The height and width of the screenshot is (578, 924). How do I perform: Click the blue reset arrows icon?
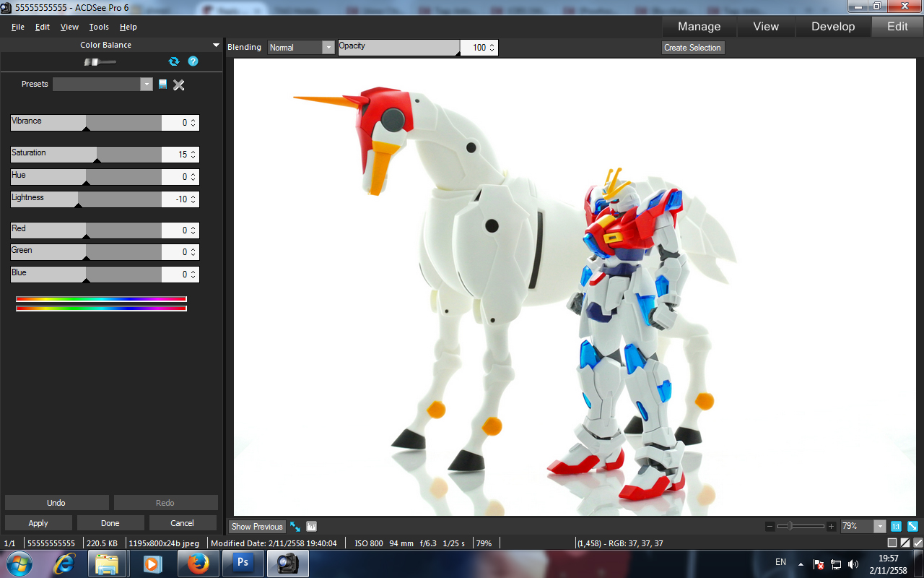[173, 61]
